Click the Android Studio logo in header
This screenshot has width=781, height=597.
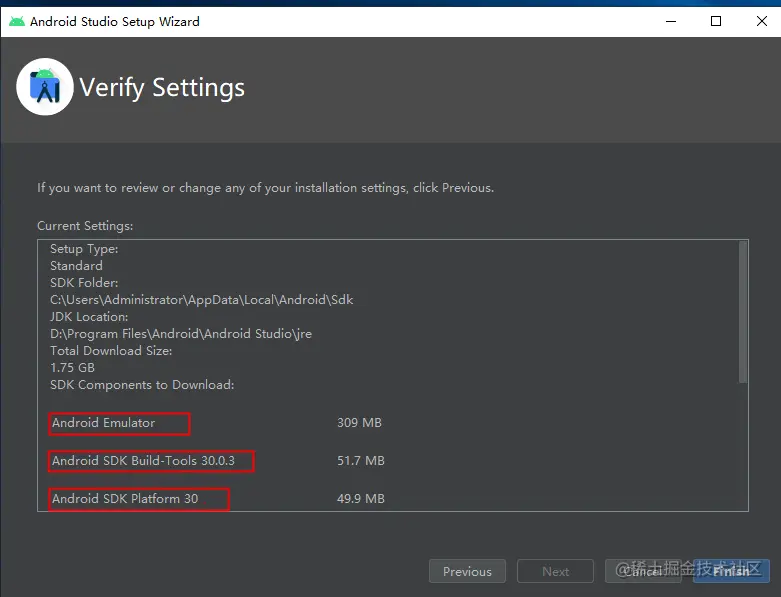45,87
